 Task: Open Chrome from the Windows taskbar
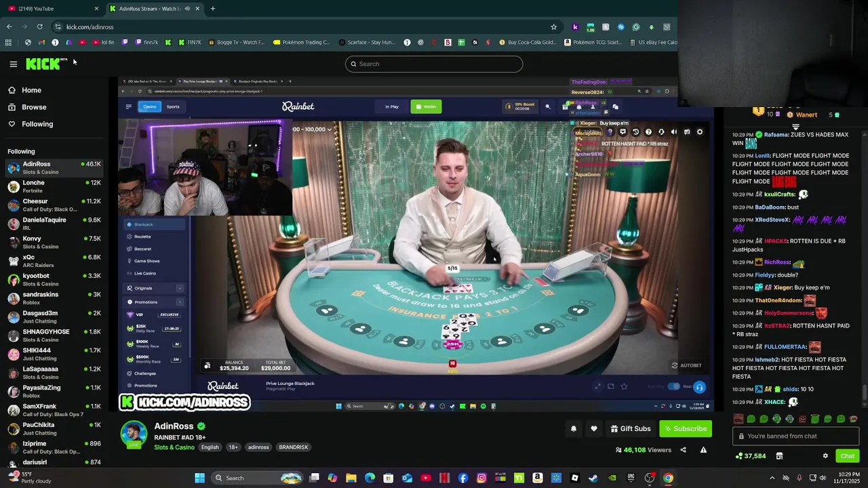(668, 478)
